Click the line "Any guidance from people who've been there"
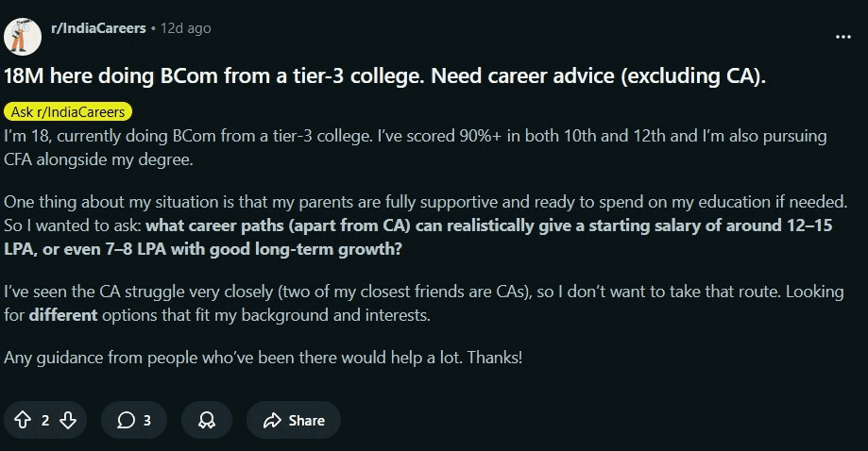This screenshot has height=451, width=868. [263, 359]
